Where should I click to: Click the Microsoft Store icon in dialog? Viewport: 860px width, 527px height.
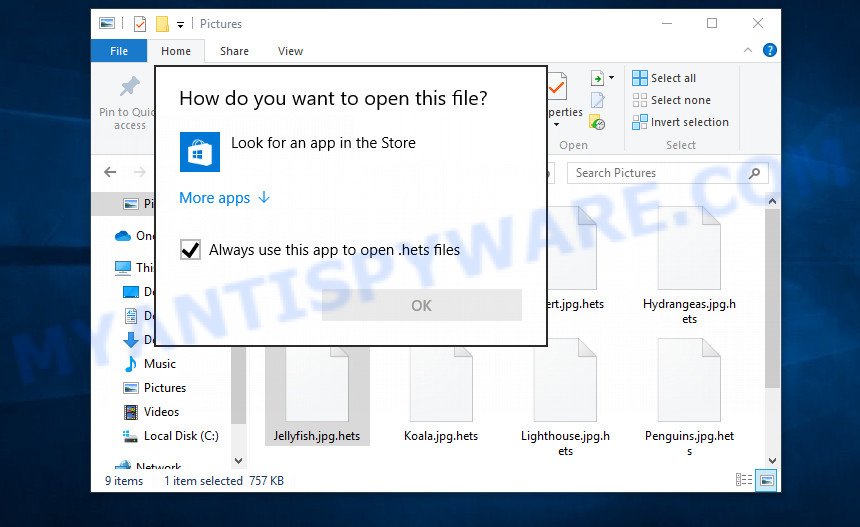pos(199,151)
